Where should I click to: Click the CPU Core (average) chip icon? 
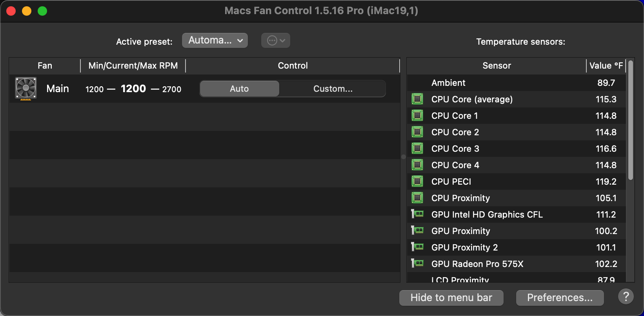tap(417, 99)
